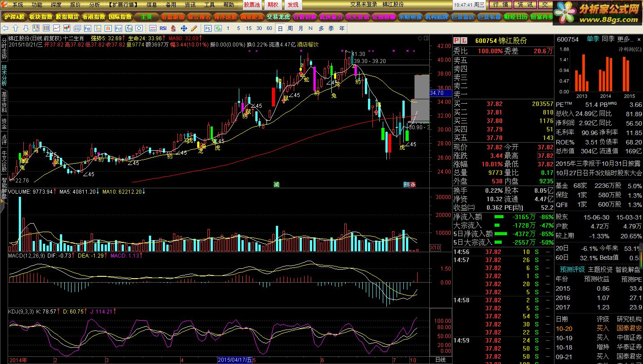Select the 月 monthly period toggle
643x364 pixels.
pos(300,28)
